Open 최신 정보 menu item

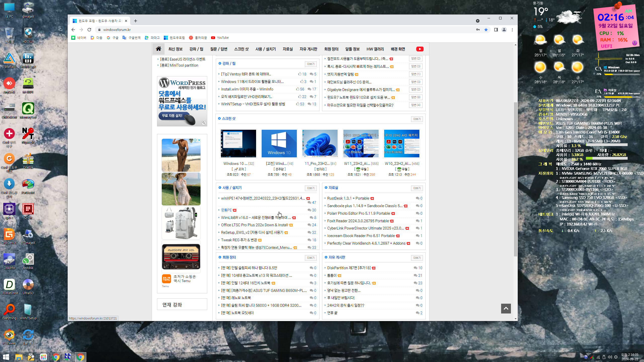(175, 49)
